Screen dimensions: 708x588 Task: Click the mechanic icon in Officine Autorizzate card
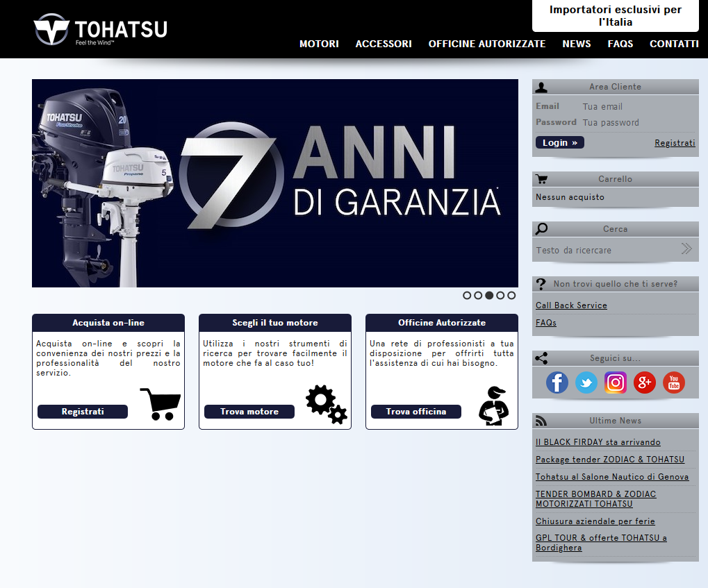coord(493,405)
